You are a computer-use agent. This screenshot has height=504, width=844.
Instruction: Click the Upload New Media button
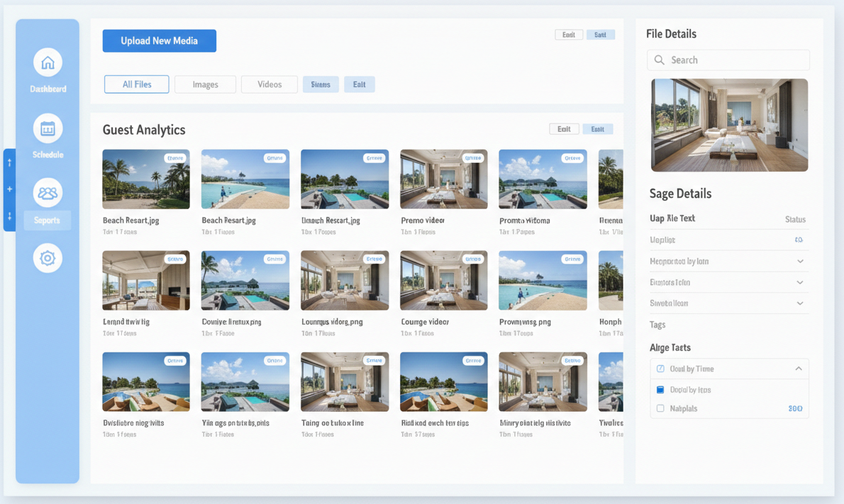coord(159,41)
